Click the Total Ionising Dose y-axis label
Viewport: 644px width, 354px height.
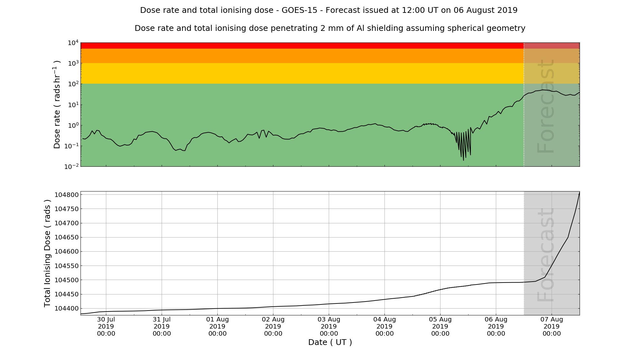click(47, 253)
